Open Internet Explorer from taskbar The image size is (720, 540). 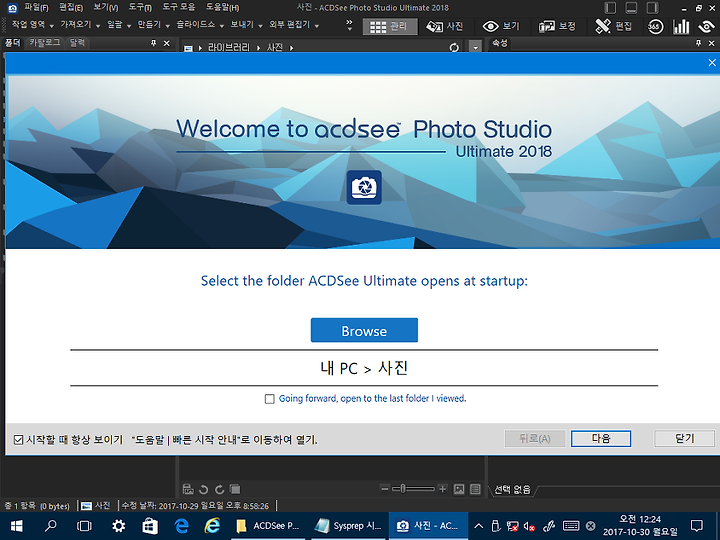pyautogui.click(x=212, y=526)
